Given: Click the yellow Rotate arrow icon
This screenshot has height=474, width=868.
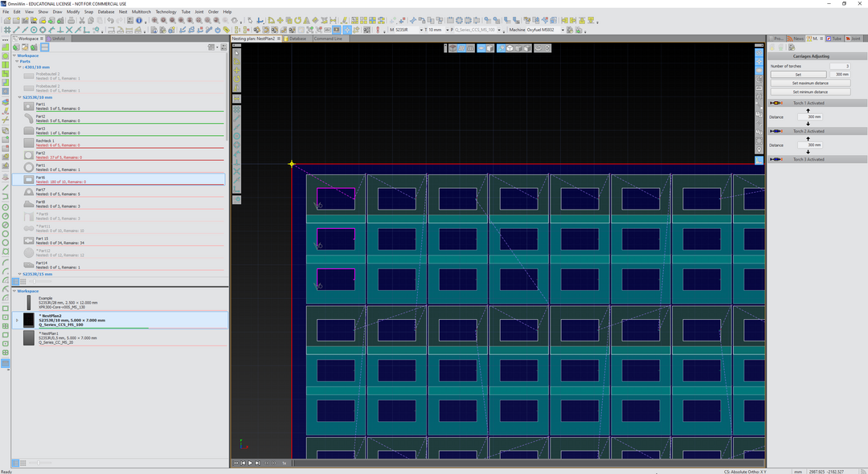Looking at the screenshot, I should (x=297, y=20).
